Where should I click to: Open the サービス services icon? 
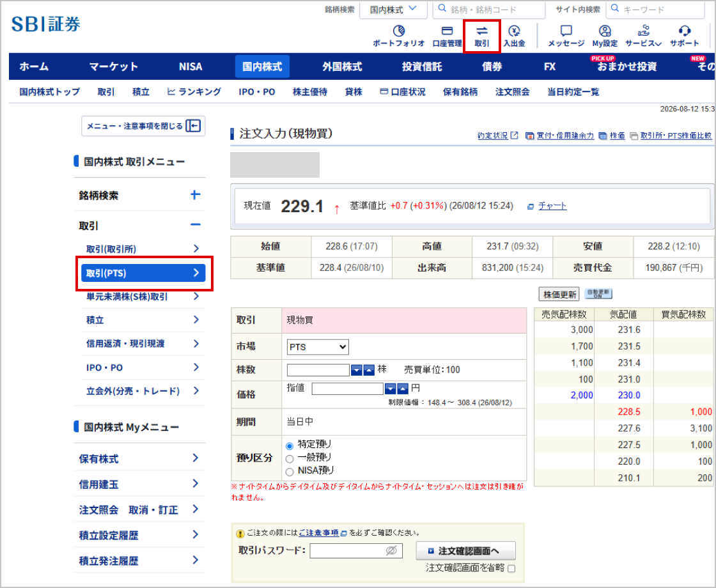pyautogui.click(x=643, y=36)
